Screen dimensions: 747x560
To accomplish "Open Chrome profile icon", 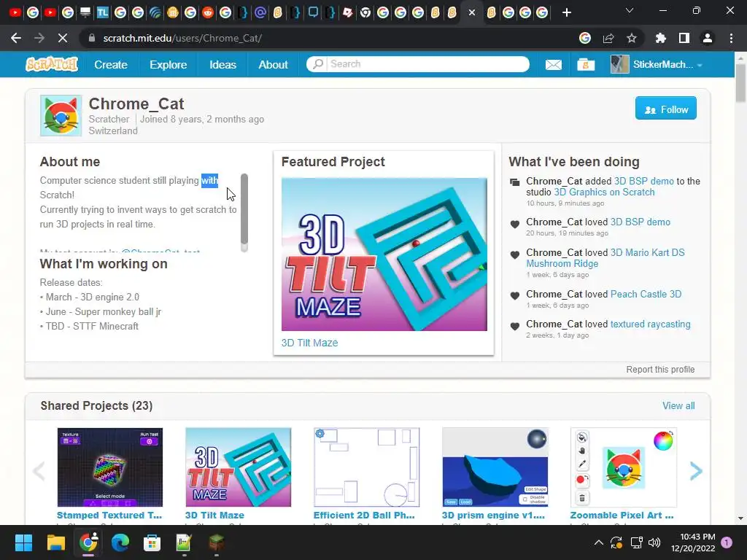I will pyautogui.click(x=708, y=38).
